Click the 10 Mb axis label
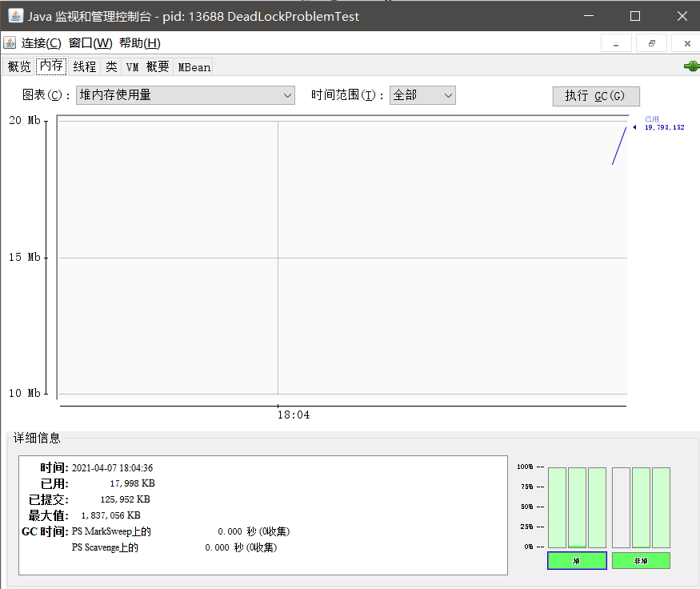The image size is (700, 589). [x=25, y=393]
